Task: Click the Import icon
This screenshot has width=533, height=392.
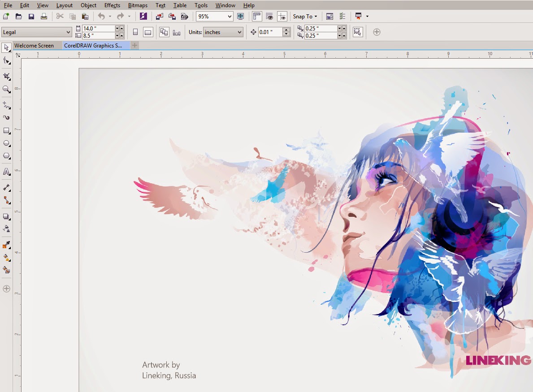Action: click(x=160, y=16)
